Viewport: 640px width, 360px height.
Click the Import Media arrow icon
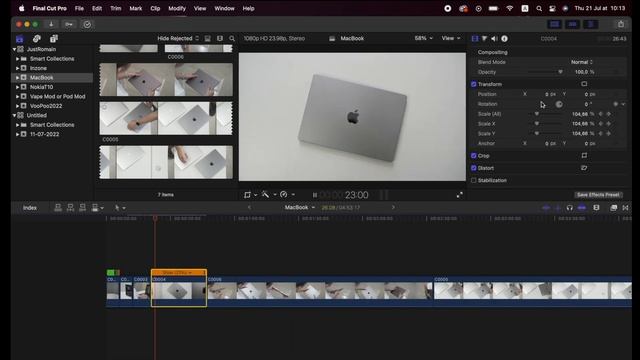point(51,24)
